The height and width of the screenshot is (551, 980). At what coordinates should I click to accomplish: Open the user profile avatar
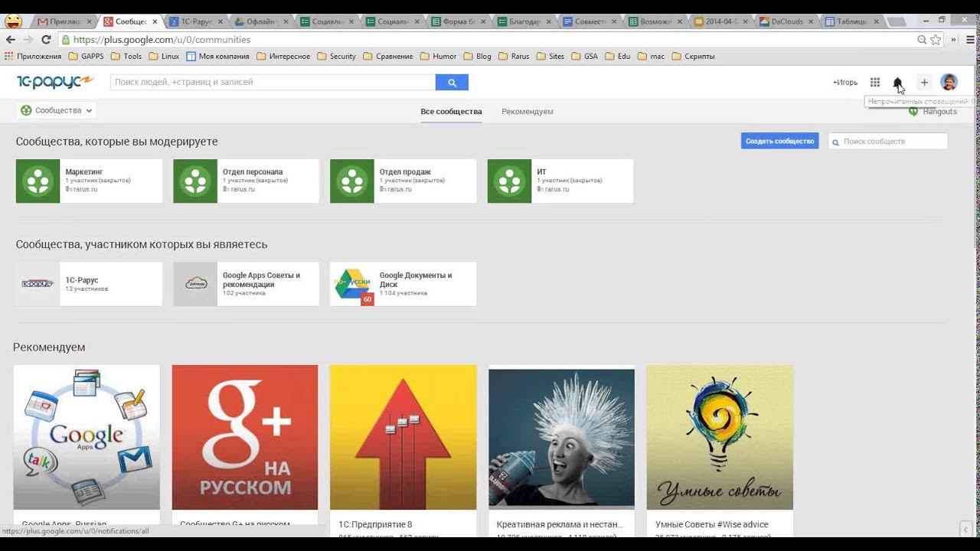pos(949,83)
